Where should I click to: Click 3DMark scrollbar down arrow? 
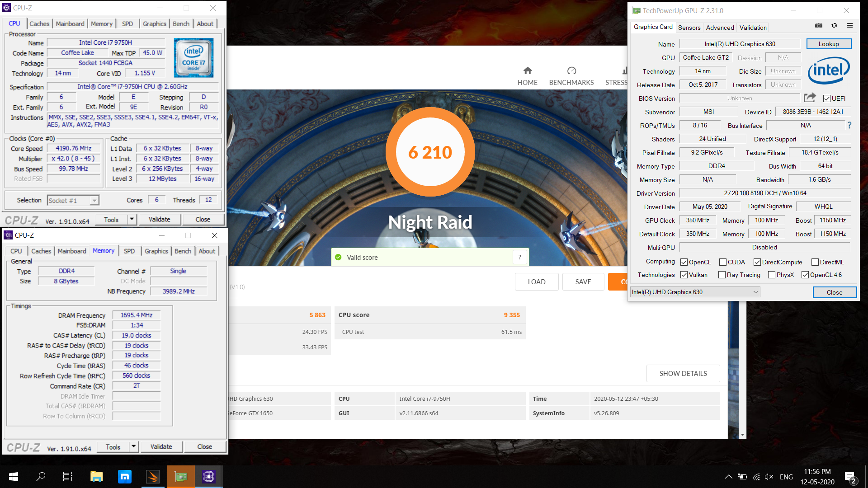pos(742,435)
